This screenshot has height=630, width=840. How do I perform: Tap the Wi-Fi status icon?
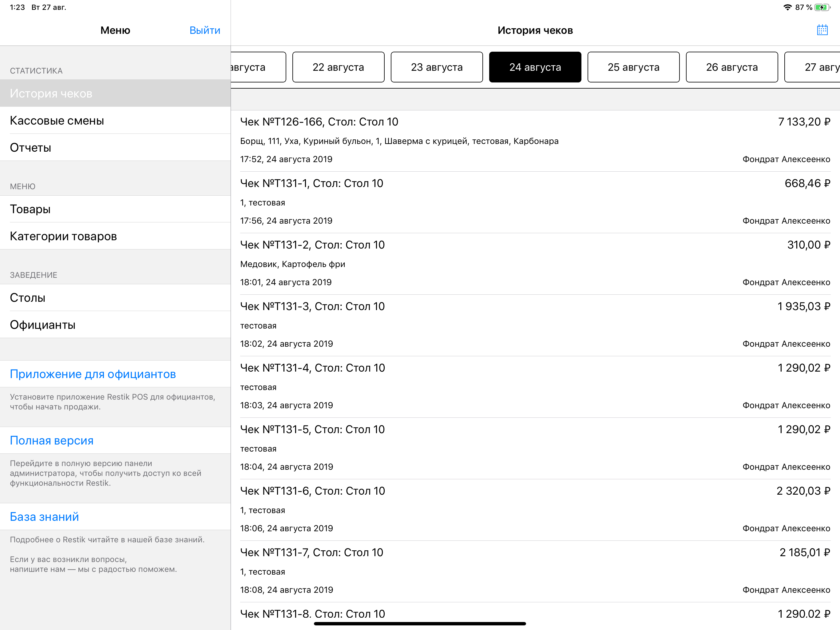(x=788, y=7)
